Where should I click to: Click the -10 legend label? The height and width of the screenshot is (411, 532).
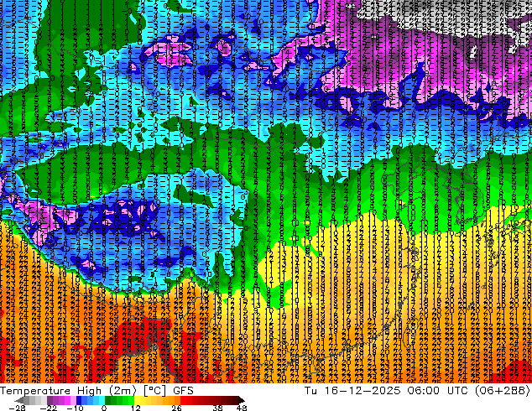coord(75,408)
